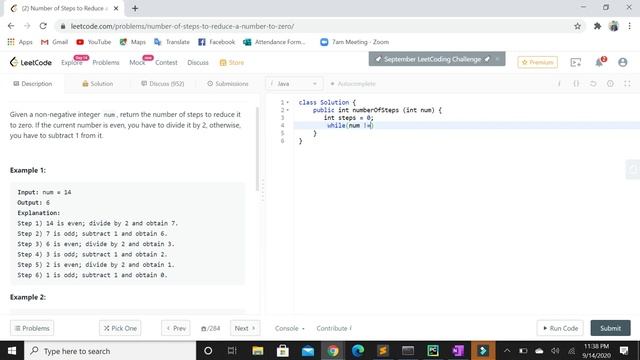Screen dimensions: 640x360
Task: Open the Apps grid bookmark
Action: pyautogui.click(x=20, y=42)
